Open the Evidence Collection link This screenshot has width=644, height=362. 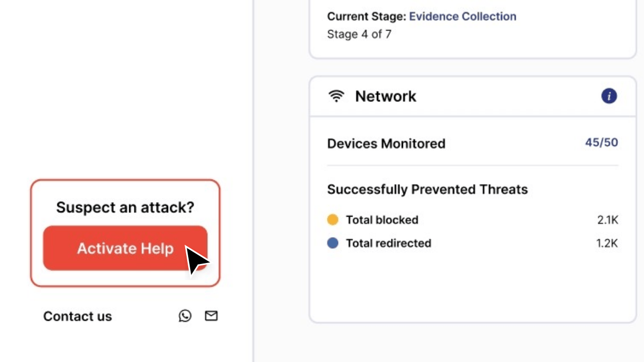point(462,16)
